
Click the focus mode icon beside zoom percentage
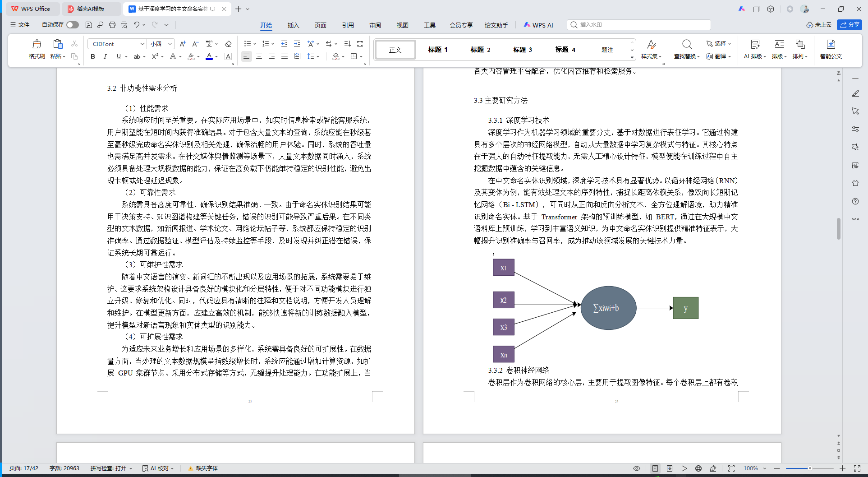pyautogui.click(x=731, y=468)
